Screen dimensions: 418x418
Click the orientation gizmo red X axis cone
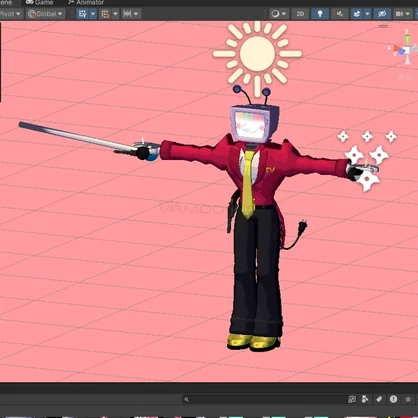pyautogui.click(x=397, y=49)
